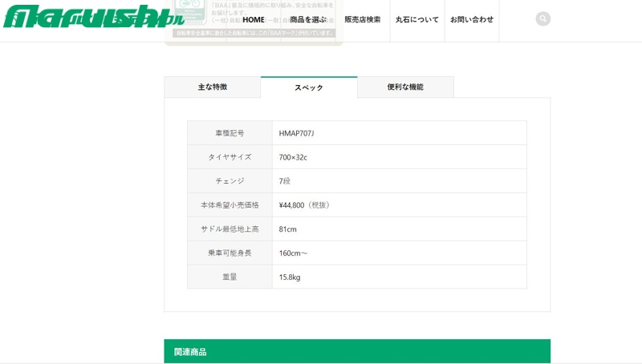Click the 重量 row label
This screenshot has height=364, width=642.
(230, 277)
